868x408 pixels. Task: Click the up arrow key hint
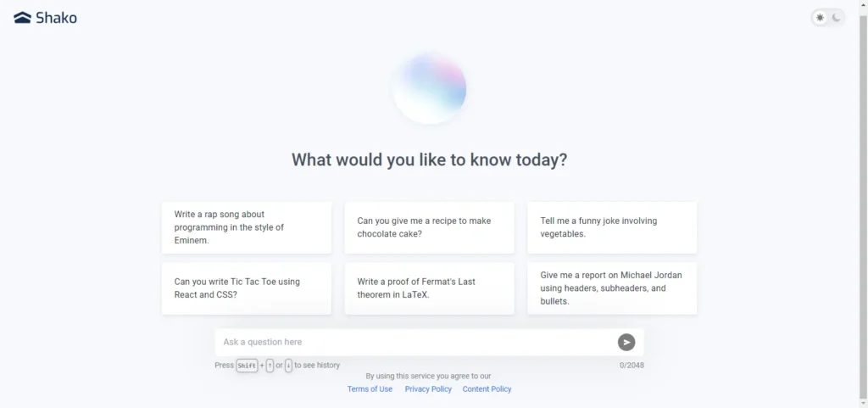(270, 366)
